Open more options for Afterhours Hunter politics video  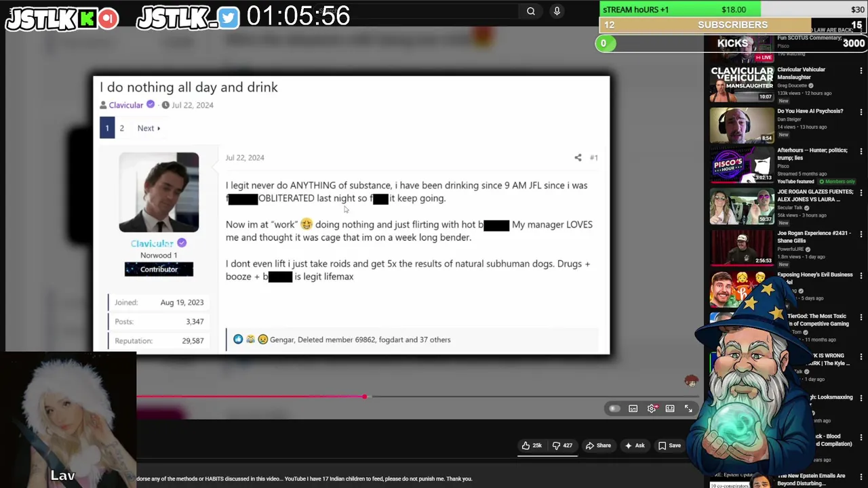coord(861,152)
